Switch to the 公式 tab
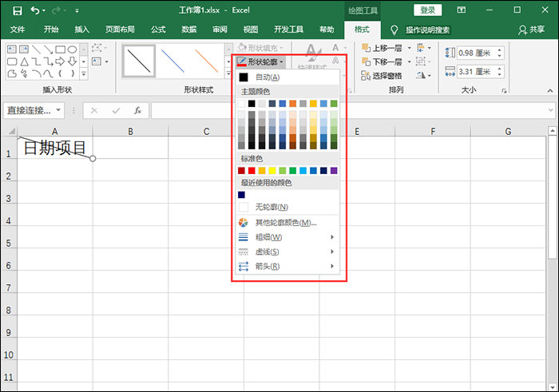Viewport: 559px width, 392px height. (x=158, y=30)
